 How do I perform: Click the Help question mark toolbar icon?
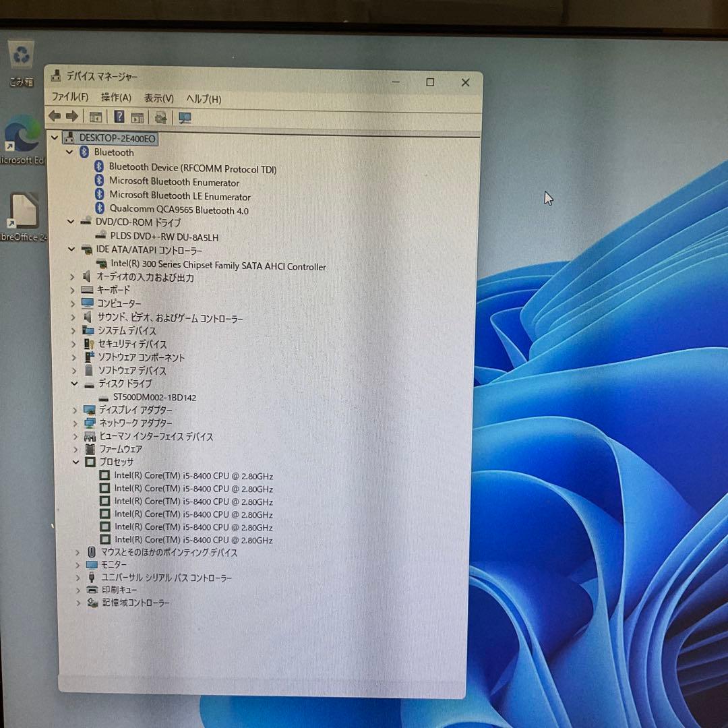[119, 117]
